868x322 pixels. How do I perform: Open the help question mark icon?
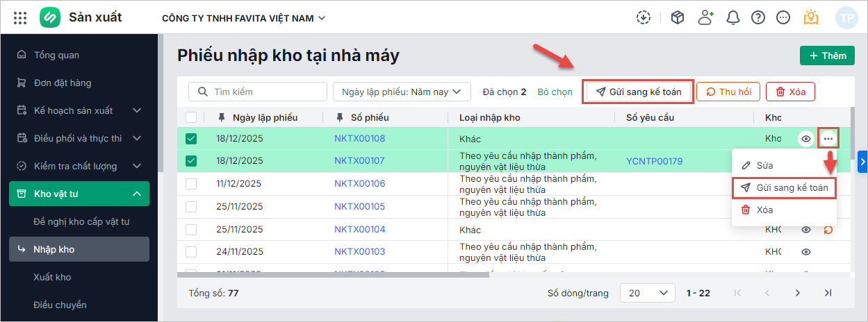tap(758, 17)
